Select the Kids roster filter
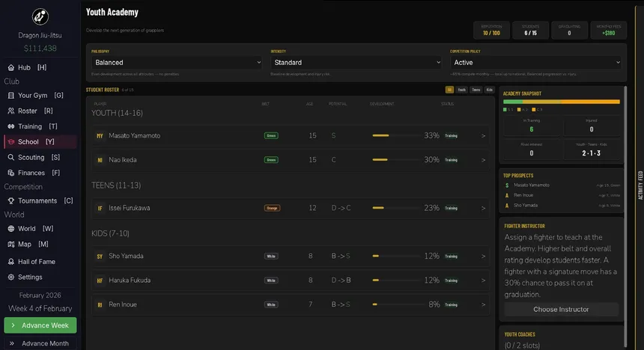Screen dimensions: 644x350 click(x=489, y=90)
